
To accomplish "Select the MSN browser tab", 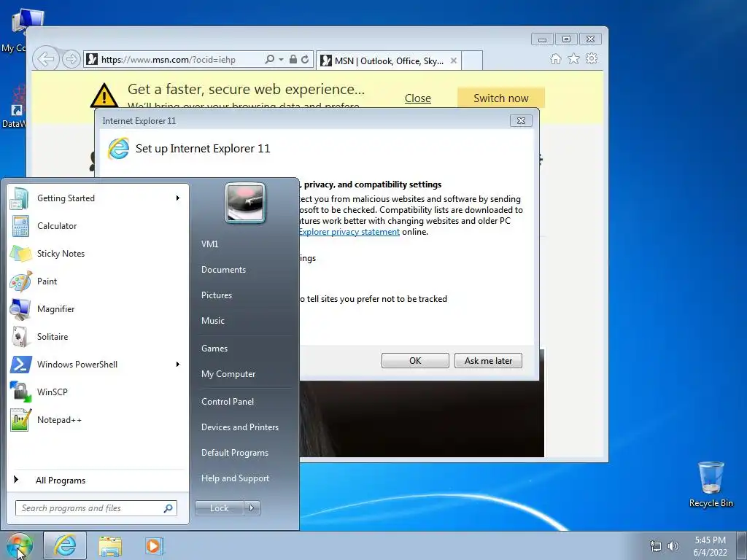I will click(388, 61).
